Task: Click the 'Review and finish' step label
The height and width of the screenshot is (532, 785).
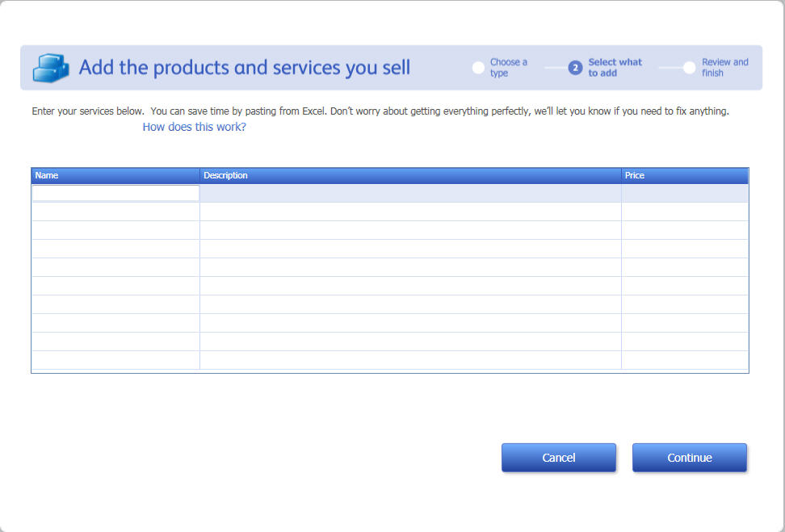Action: click(724, 68)
